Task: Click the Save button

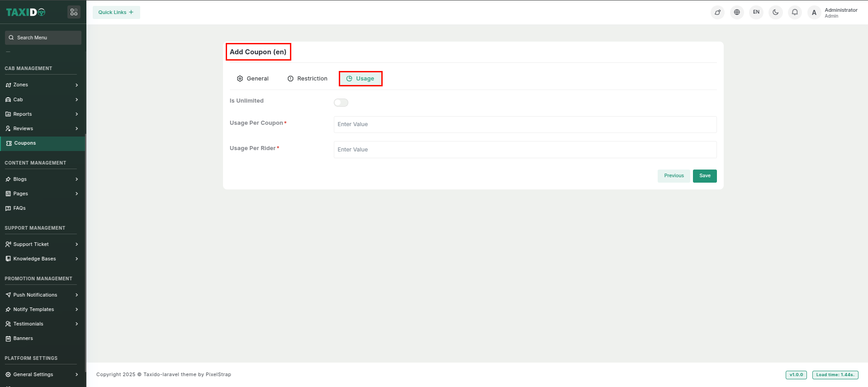Action: (x=704, y=176)
